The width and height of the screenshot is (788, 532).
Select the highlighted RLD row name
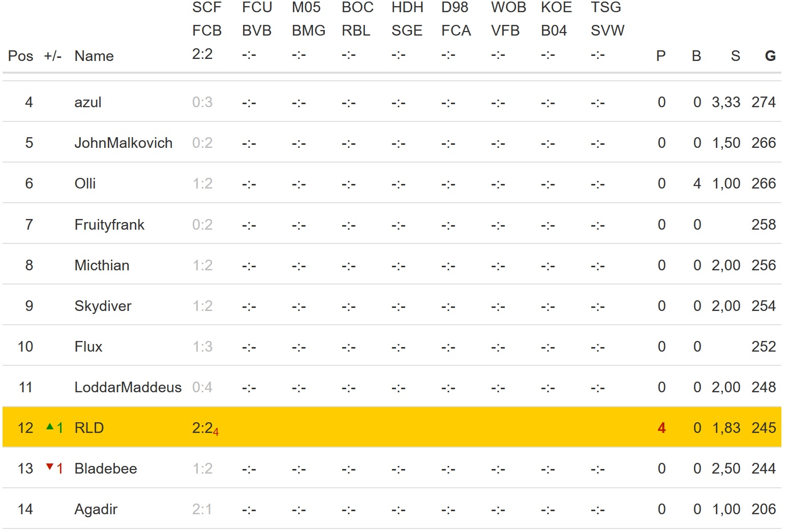pyautogui.click(x=89, y=428)
